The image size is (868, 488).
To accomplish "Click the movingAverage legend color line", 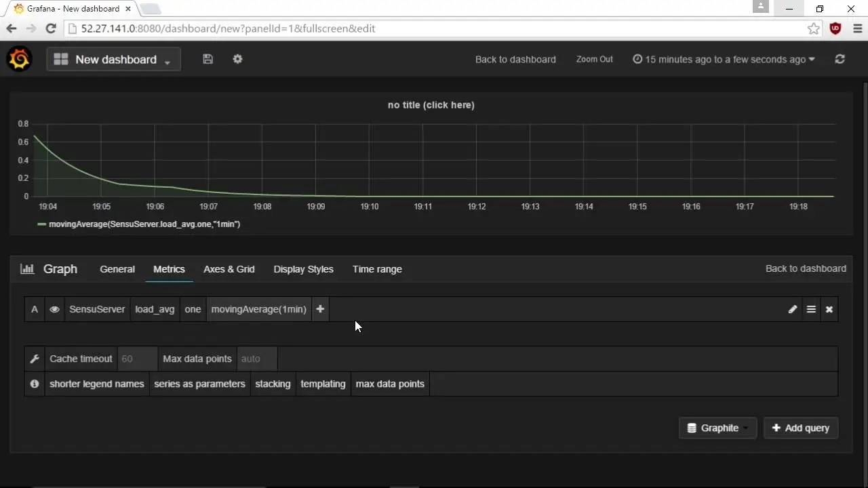I will [42, 224].
